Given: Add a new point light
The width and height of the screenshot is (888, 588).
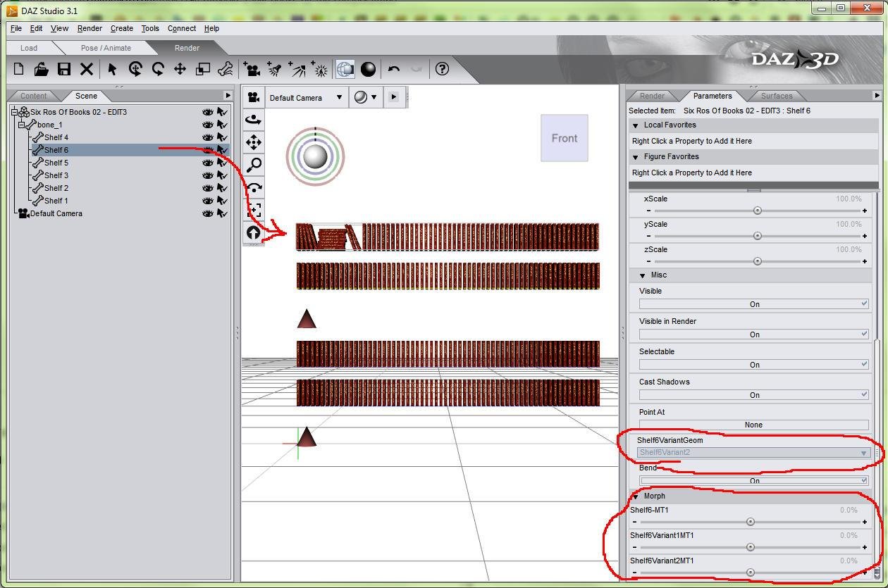Looking at the screenshot, I should [321, 69].
